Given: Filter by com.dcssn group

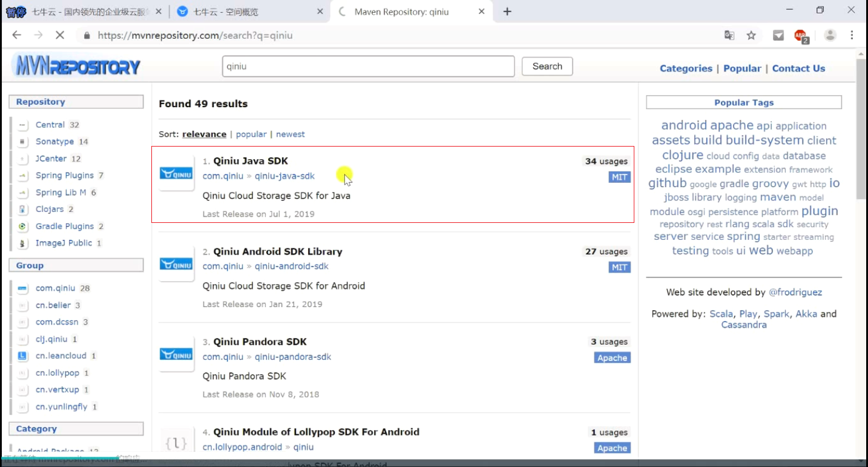Looking at the screenshot, I should point(57,322).
